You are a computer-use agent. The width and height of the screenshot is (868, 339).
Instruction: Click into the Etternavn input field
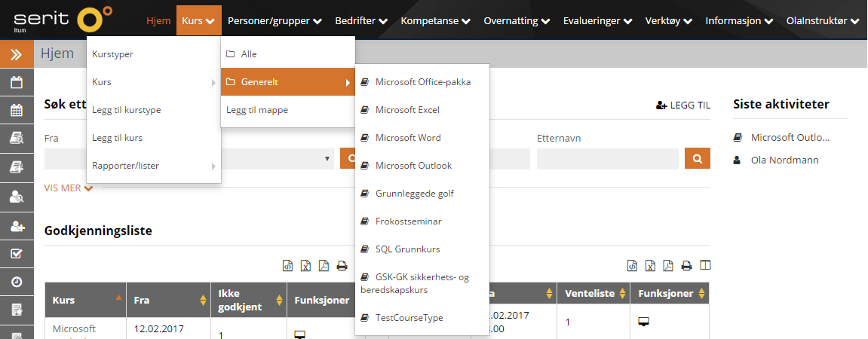[x=607, y=159]
